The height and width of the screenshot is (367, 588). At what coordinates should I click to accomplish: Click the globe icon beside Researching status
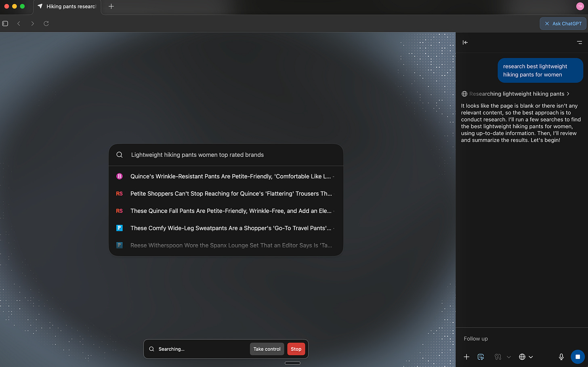464,94
